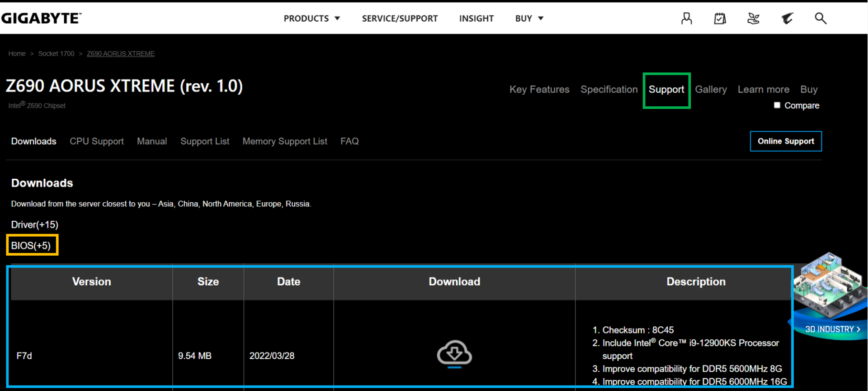This screenshot has height=391, width=868.
Task: Go to the product Buy tab
Action: point(809,90)
